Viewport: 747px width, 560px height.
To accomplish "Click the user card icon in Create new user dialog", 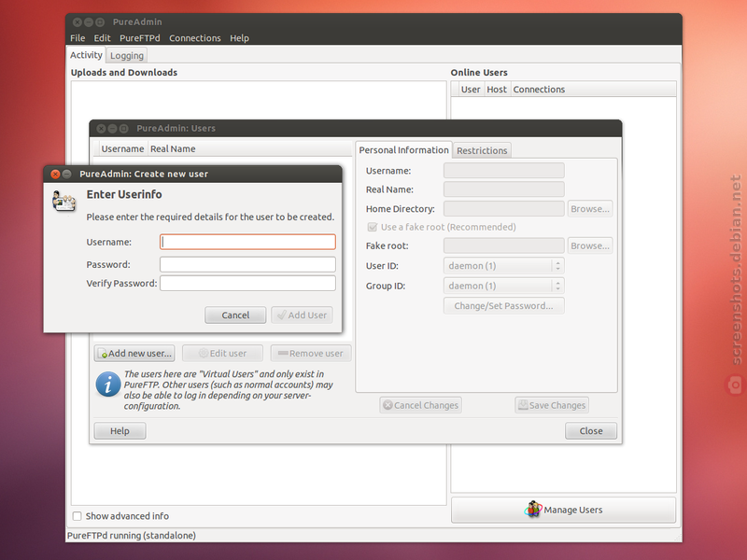I will 63,202.
